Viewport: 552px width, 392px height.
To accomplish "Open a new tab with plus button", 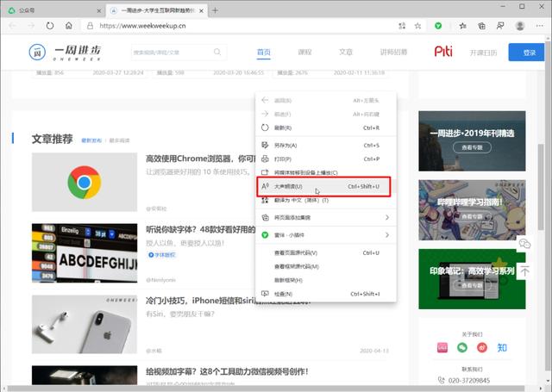I will coord(215,10).
